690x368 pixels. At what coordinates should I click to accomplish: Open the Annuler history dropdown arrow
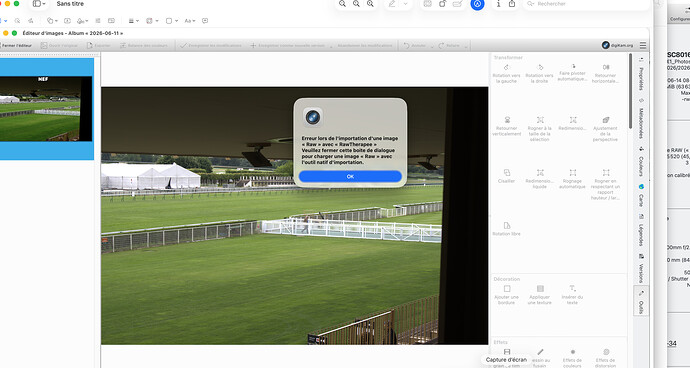(x=432, y=46)
